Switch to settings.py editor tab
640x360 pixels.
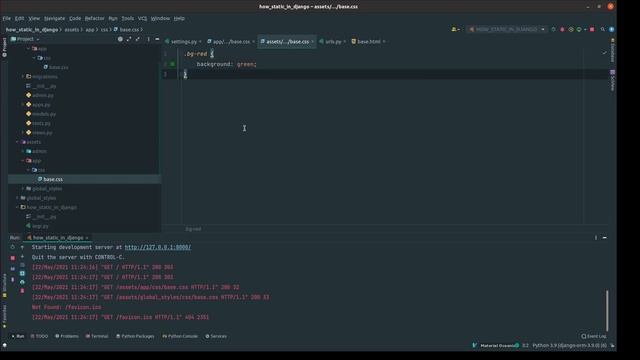tap(183, 42)
